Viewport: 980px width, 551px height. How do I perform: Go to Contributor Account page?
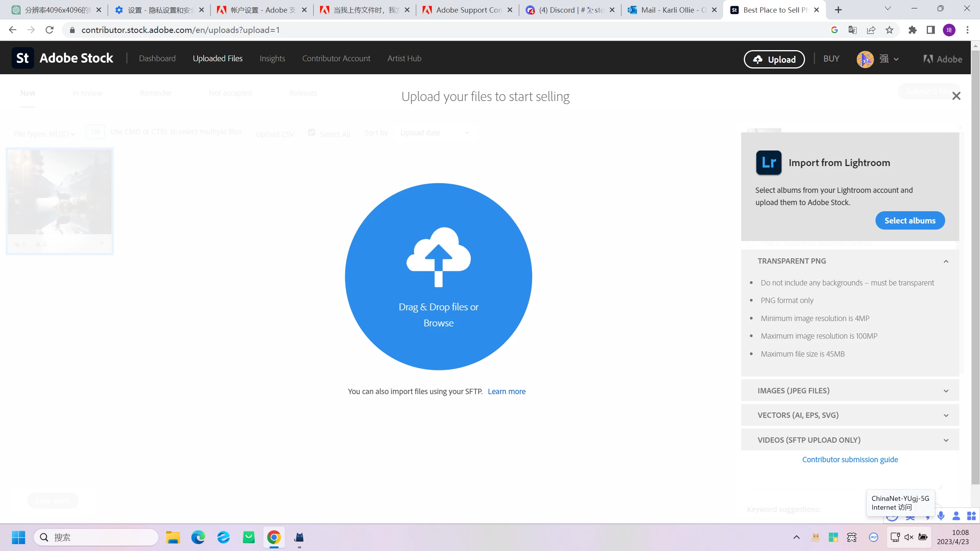point(336,59)
